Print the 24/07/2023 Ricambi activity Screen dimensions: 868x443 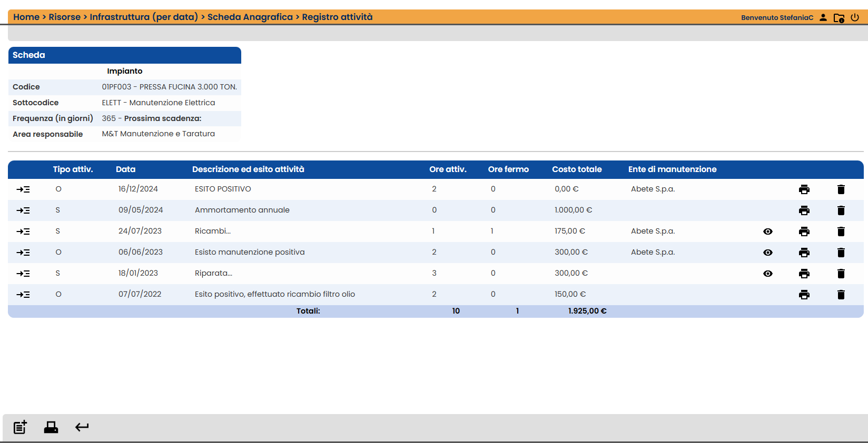(804, 231)
